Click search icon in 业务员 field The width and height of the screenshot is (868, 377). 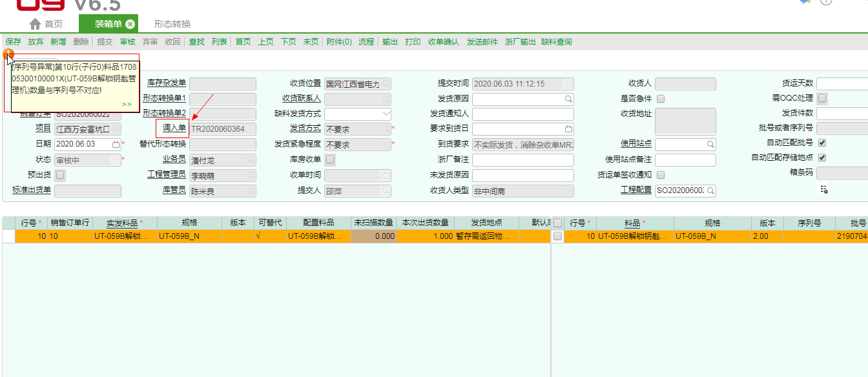tap(251, 160)
